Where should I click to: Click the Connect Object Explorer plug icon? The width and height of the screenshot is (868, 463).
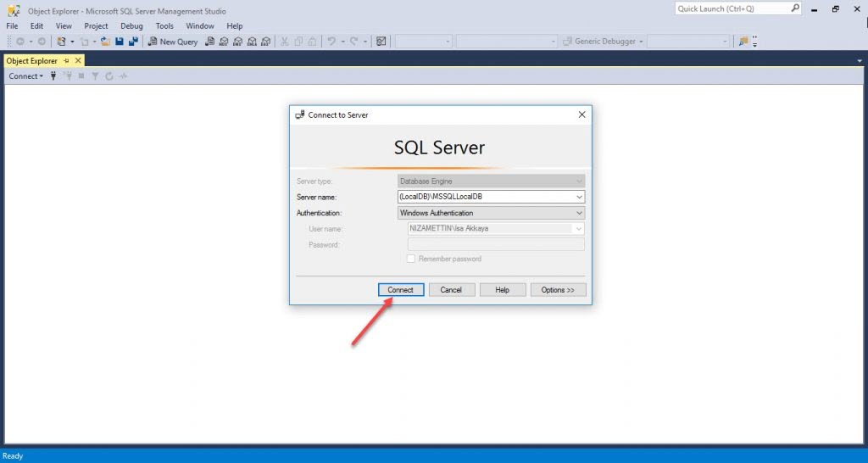(x=53, y=76)
